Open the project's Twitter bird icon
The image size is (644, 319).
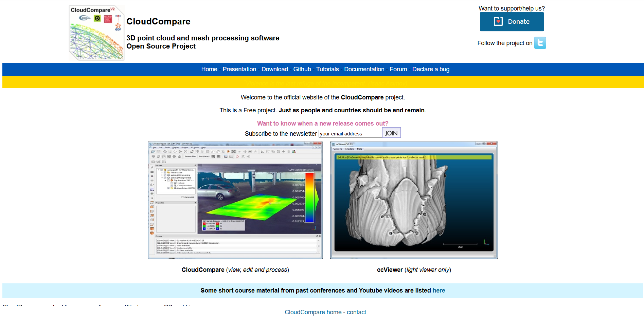[540, 43]
